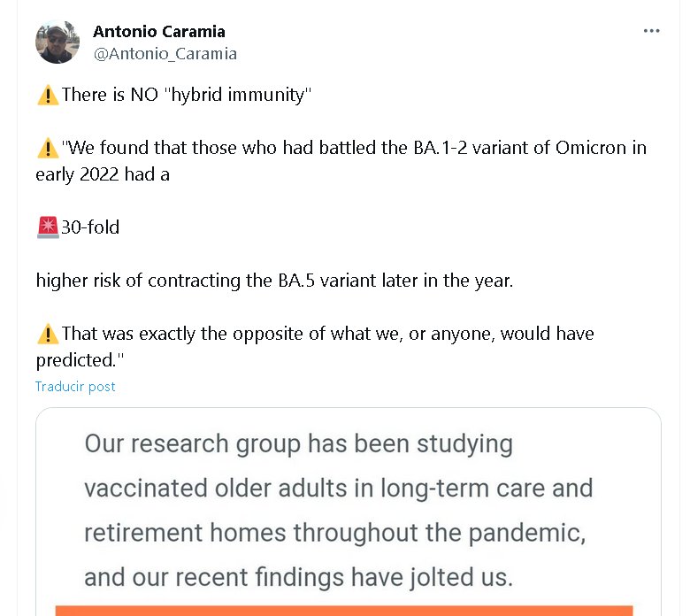Click the red siren emoji beside 30-fold
This screenshot has width=690, height=616.
click(48, 227)
